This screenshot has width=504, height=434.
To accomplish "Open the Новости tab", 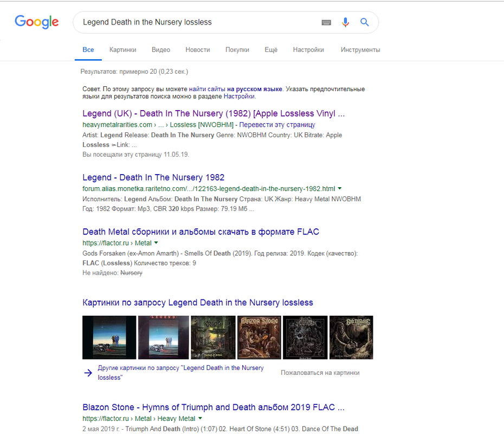I will 198,50.
